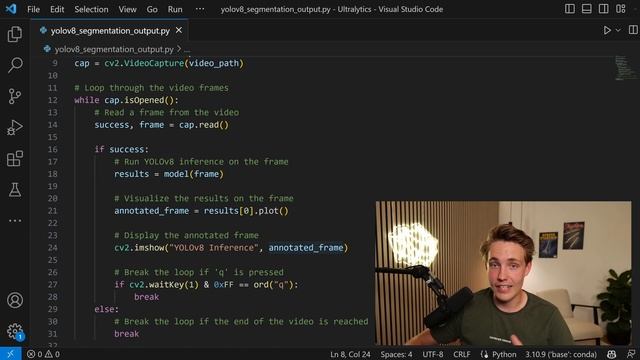
Task: Show errors and warnings count in status bar
Action: [43, 354]
